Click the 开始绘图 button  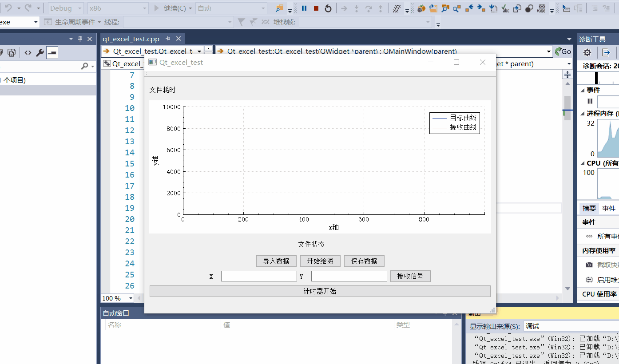[x=320, y=261]
